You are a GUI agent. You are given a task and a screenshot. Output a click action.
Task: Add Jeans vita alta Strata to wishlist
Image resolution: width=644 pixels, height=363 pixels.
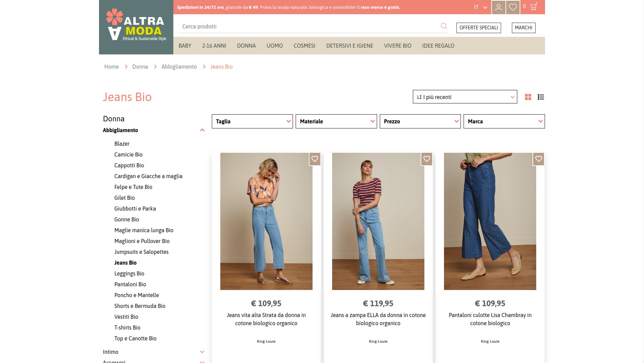[x=315, y=159]
